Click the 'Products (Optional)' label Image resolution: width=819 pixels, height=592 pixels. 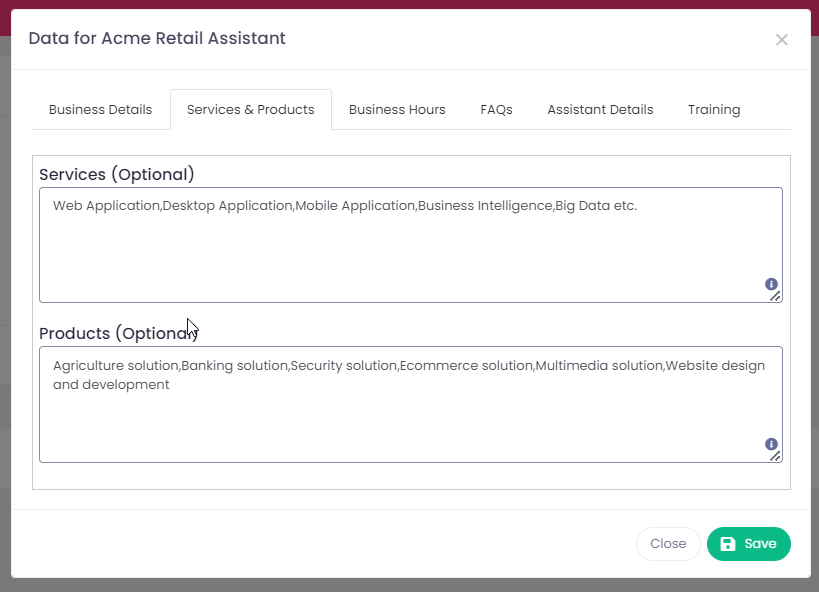pos(116,333)
